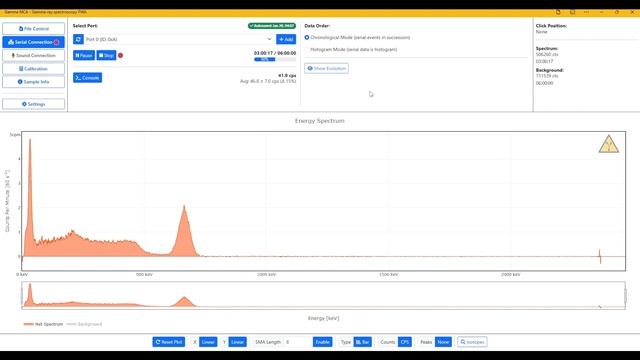
Task: Click the 'Avg' cps statistics text
Action: point(268,81)
